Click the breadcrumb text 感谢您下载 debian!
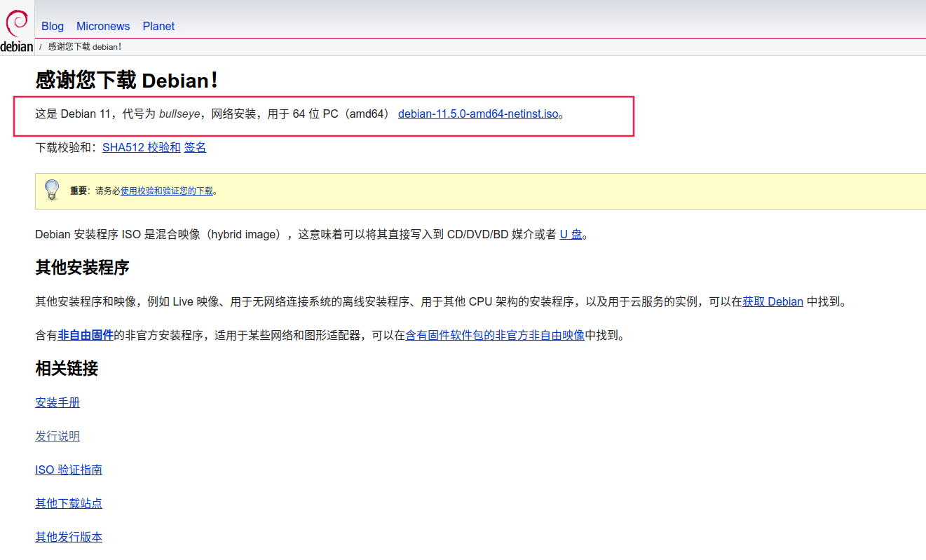 coord(85,46)
